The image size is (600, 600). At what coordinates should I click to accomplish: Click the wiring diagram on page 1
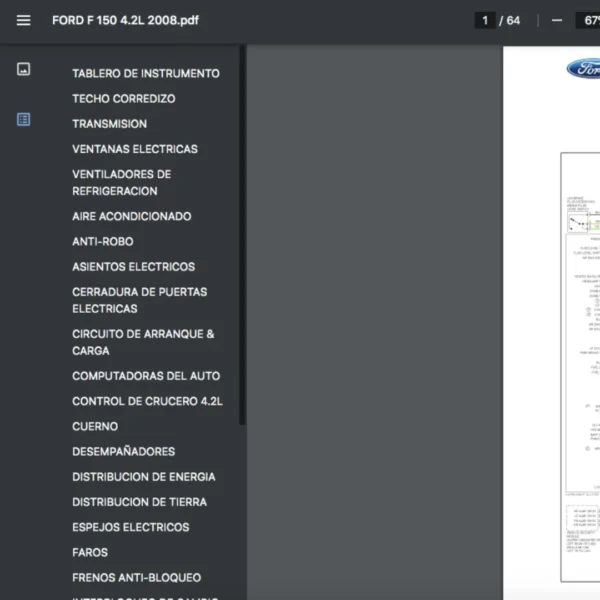click(580, 367)
